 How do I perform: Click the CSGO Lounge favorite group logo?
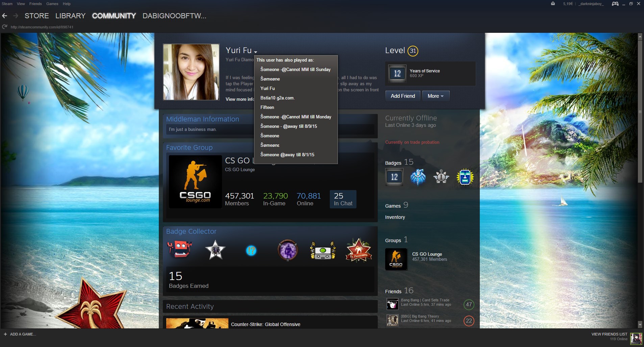coord(195,182)
